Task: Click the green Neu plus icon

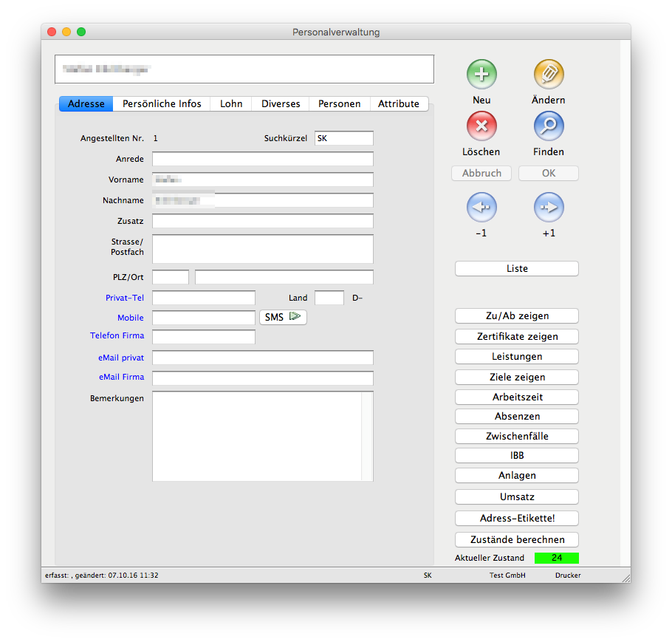Action: (481, 75)
